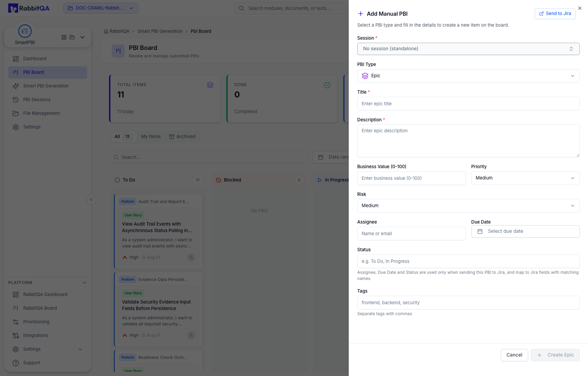This screenshot has height=376, width=588.
Task: Click the global search field
Action: (291, 8)
